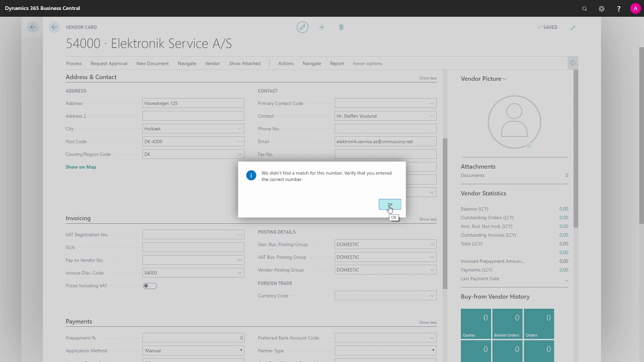This screenshot has width=644, height=362.
Task: Open the settings gear icon
Action: [x=602, y=9]
